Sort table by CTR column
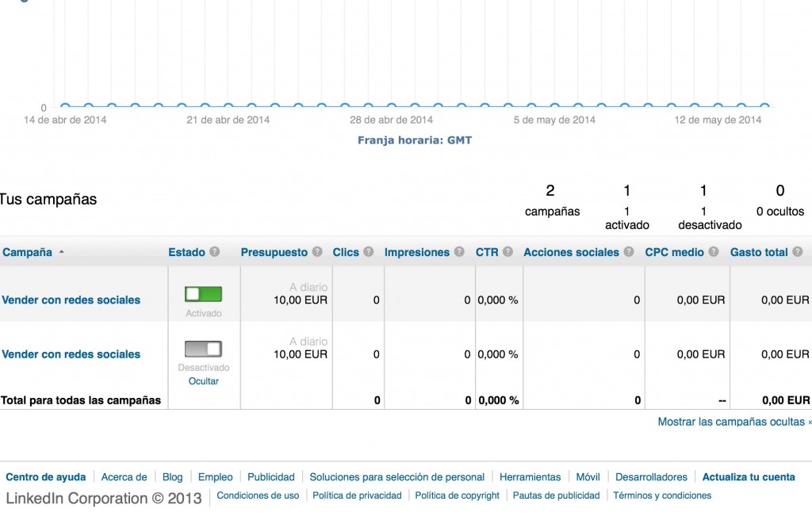This screenshot has width=812, height=520. 487,252
